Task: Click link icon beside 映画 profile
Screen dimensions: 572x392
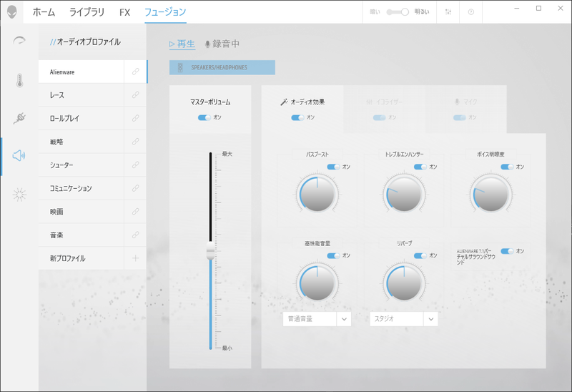Action: [135, 211]
